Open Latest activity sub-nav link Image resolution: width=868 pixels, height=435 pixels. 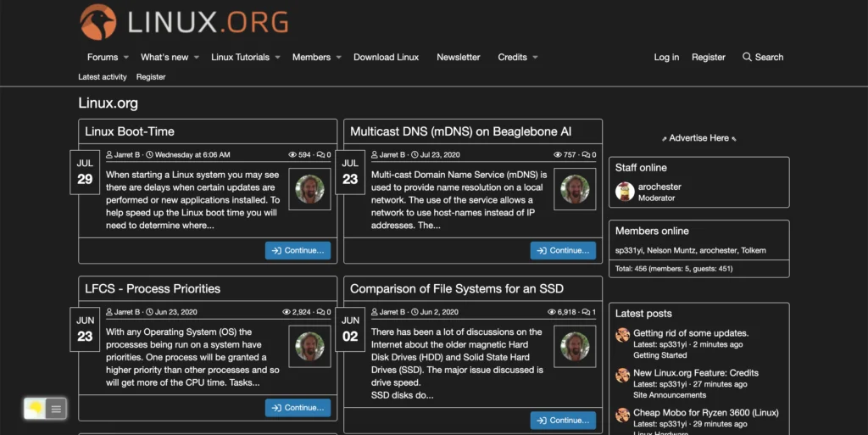click(x=103, y=77)
